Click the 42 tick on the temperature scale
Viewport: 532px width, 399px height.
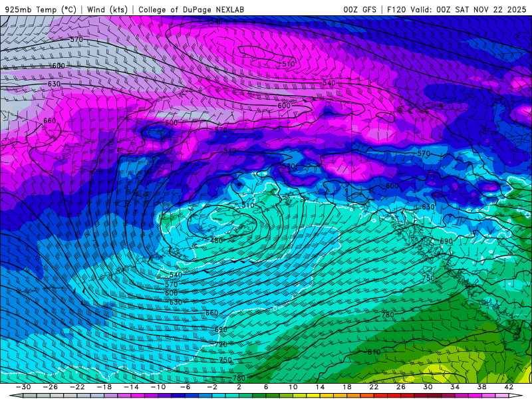pyautogui.click(x=509, y=387)
